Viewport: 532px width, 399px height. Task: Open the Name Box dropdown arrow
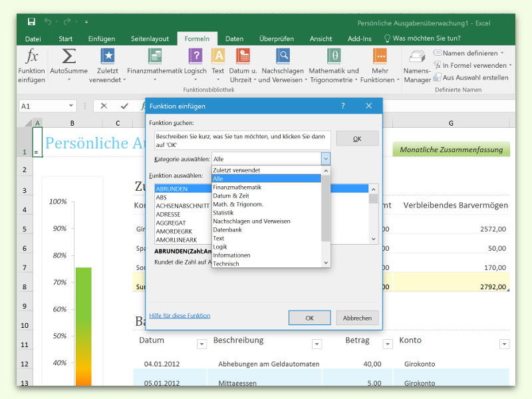[71, 106]
